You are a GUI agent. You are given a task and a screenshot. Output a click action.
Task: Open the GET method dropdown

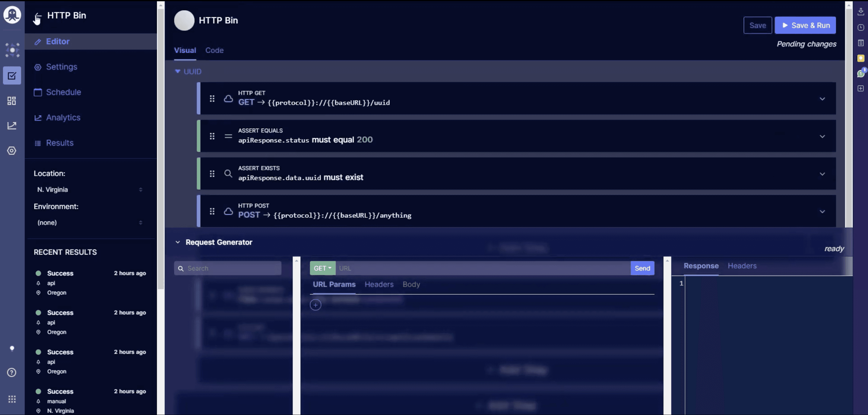click(322, 268)
